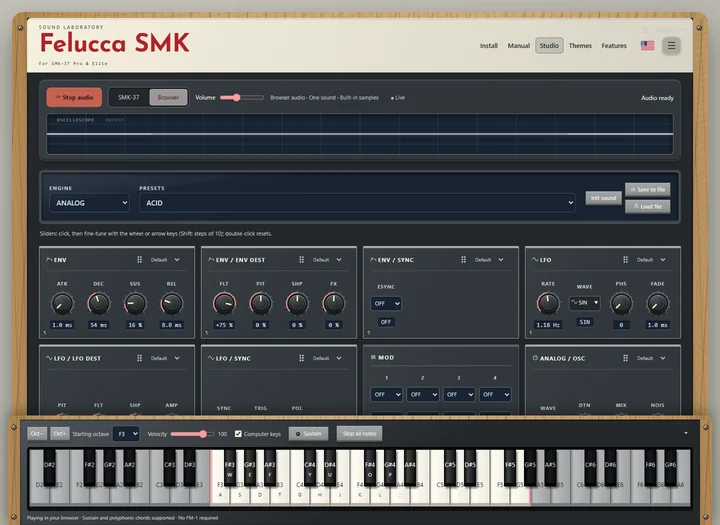Switch output to SMK-37 mode
720x525 pixels.
[x=129, y=97]
